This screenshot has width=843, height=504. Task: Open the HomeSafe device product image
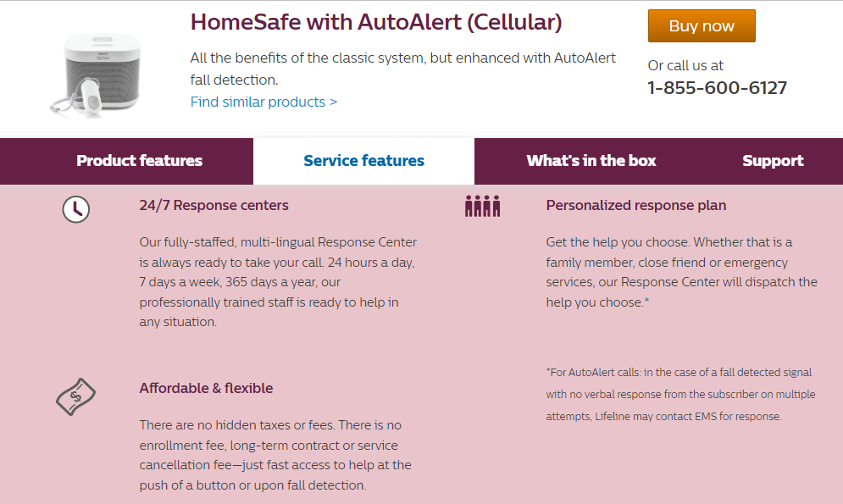point(97,75)
